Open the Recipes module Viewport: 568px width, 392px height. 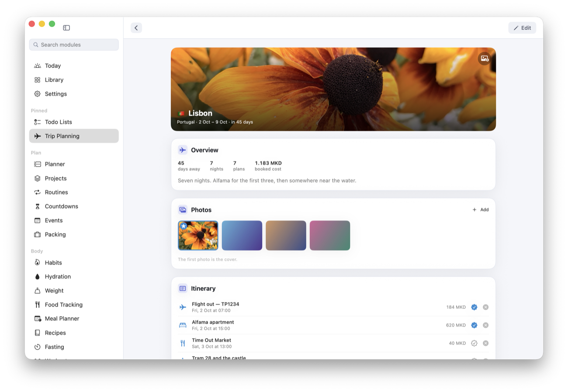click(74, 333)
